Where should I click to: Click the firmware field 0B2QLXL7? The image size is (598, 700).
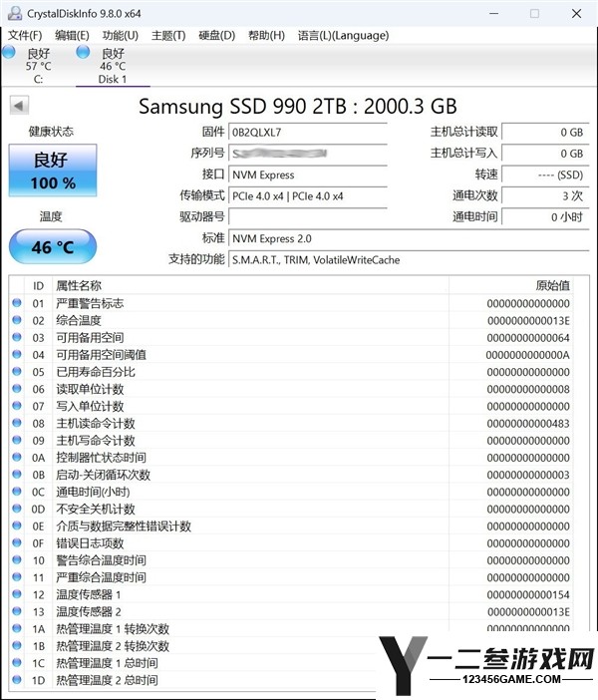click(308, 133)
